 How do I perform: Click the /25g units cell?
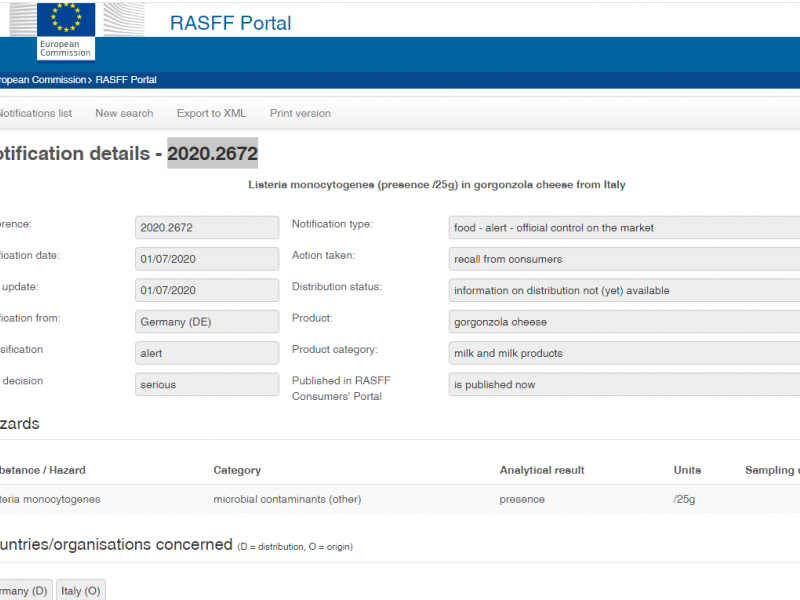tap(684, 499)
